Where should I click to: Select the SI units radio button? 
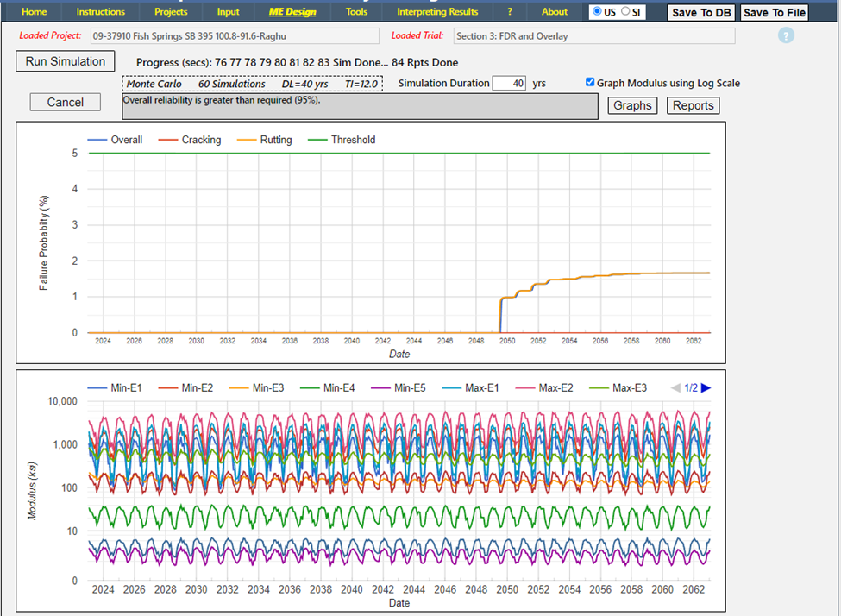coord(626,11)
